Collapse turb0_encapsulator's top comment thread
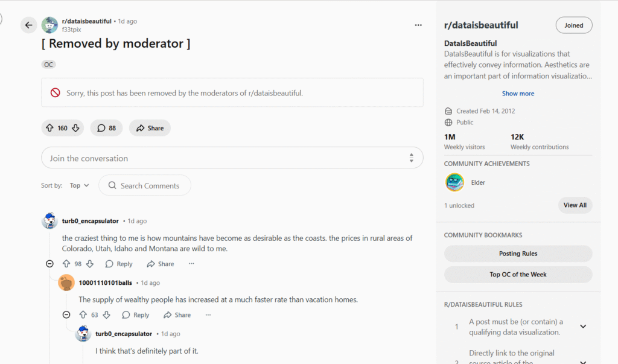The height and width of the screenshot is (364, 618). tap(49, 264)
